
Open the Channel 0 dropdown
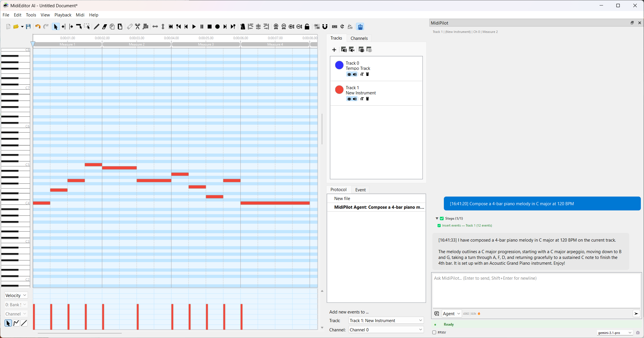pyautogui.click(x=386, y=330)
